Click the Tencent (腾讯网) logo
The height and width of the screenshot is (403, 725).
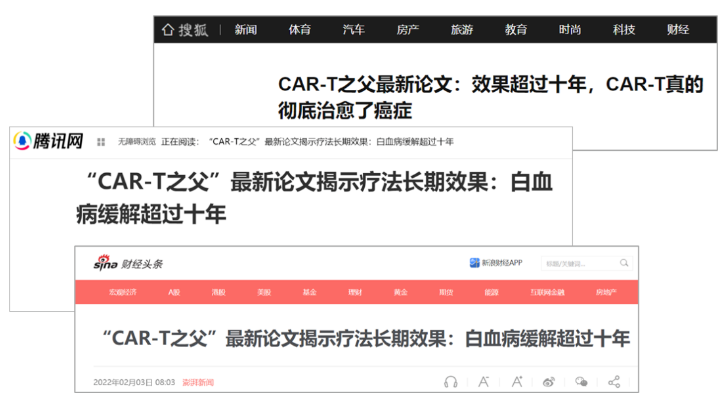(48, 141)
